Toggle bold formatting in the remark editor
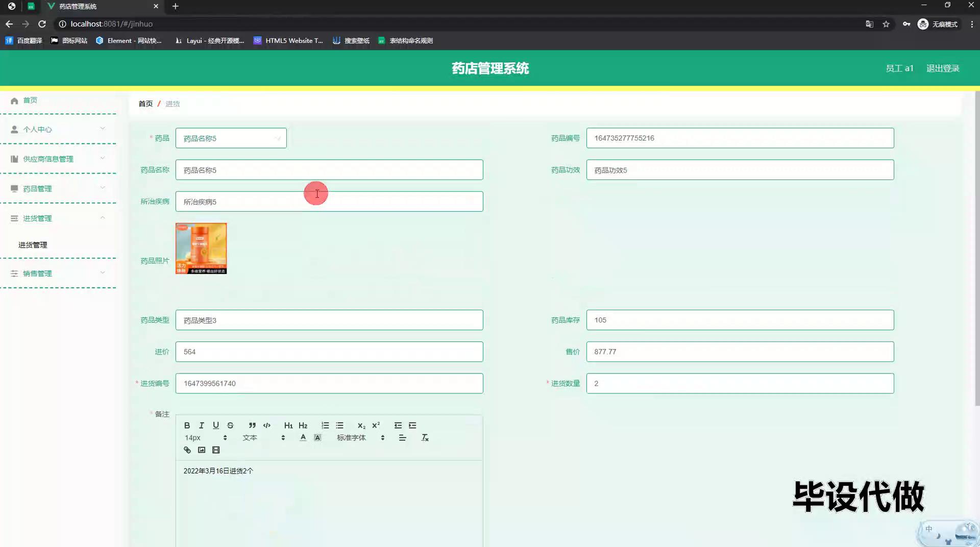980x547 pixels. pyautogui.click(x=187, y=425)
